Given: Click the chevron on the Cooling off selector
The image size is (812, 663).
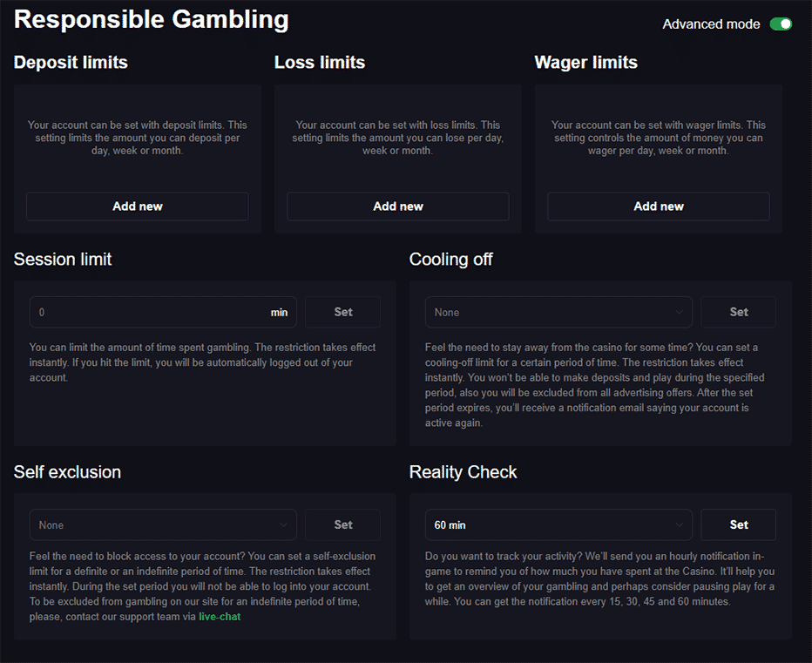Looking at the screenshot, I should pos(679,311).
